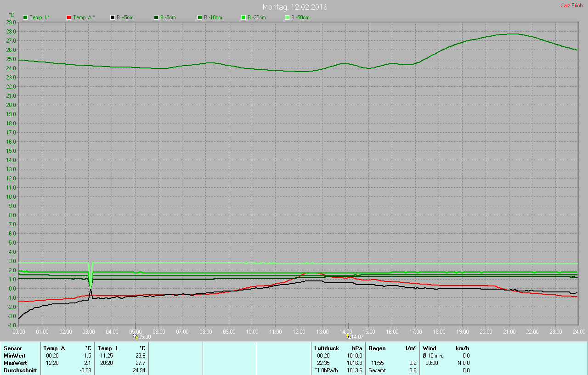
Task: Click the Temp. I. minimum value 23.6
Action: [x=141, y=356]
